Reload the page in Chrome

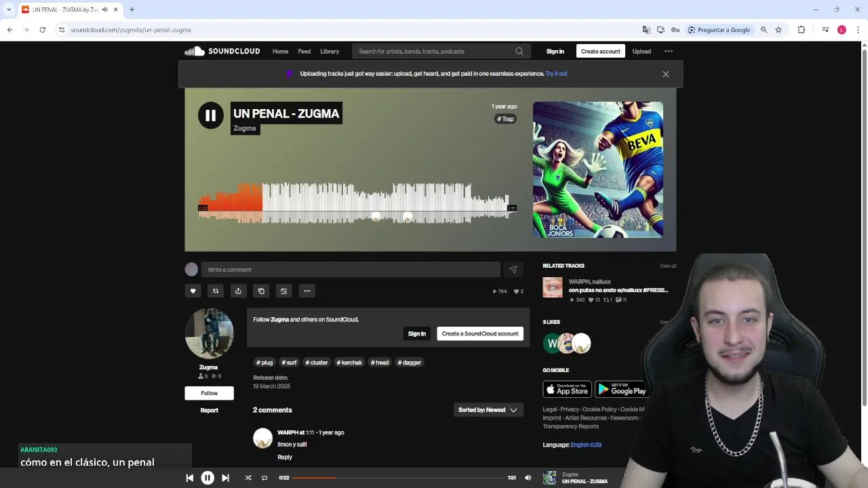pyautogui.click(x=42, y=30)
